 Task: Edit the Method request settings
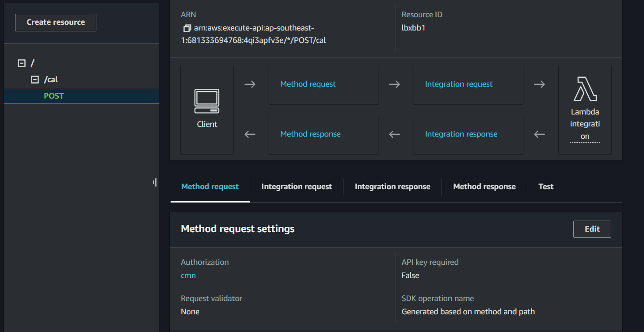[592, 229]
